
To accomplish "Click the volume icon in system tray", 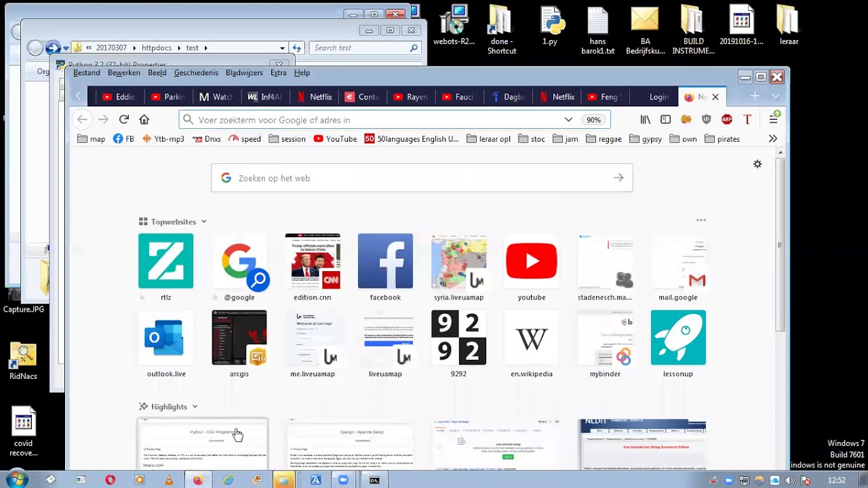I will coord(790,481).
